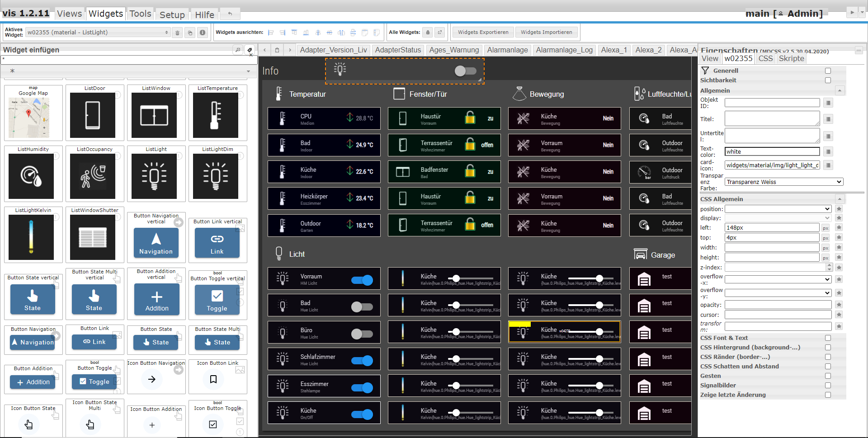
Task: Click Widgets Importieren button
Action: pyautogui.click(x=547, y=32)
